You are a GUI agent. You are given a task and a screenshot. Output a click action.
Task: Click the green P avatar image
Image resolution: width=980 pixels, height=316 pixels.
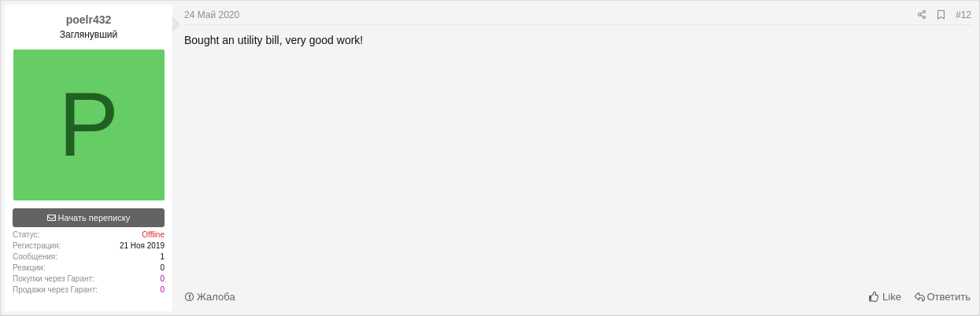[89, 125]
